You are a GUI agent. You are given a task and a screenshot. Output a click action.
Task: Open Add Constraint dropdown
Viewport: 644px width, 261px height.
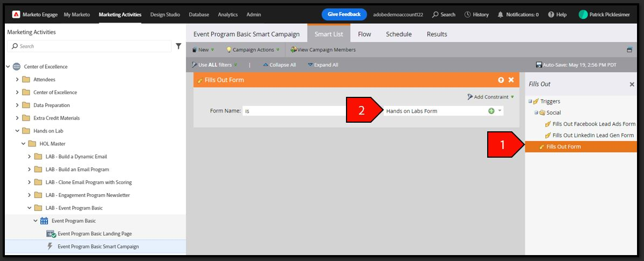[491, 97]
